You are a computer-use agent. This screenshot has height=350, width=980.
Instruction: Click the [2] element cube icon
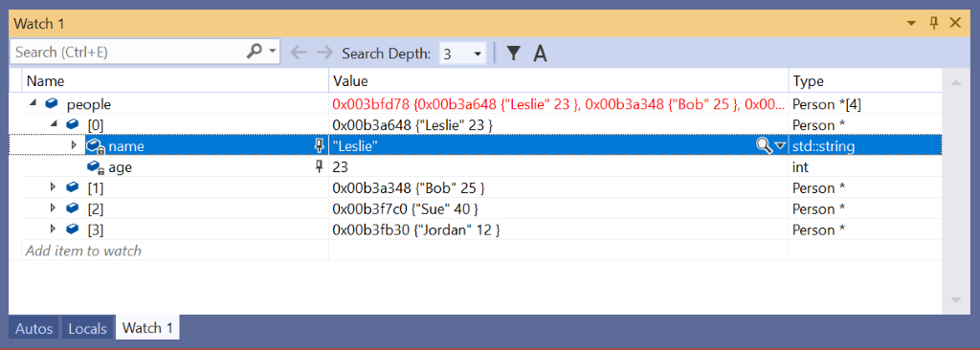point(73,208)
